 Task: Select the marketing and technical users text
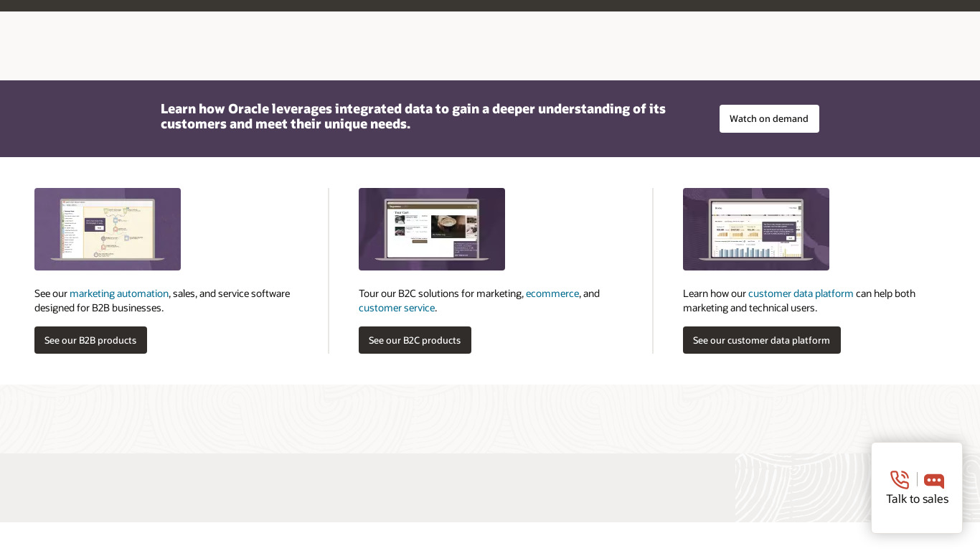[799, 301]
